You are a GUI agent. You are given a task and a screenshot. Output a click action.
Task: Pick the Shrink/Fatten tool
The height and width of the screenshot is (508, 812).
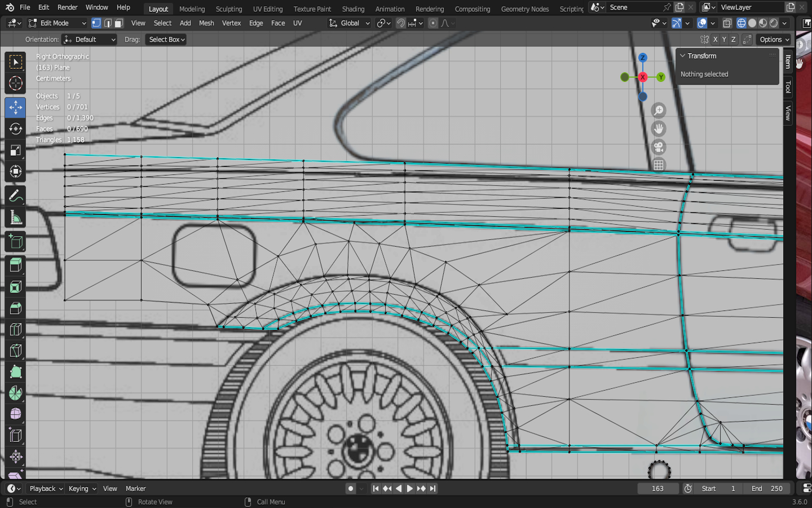pyautogui.click(x=16, y=457)
